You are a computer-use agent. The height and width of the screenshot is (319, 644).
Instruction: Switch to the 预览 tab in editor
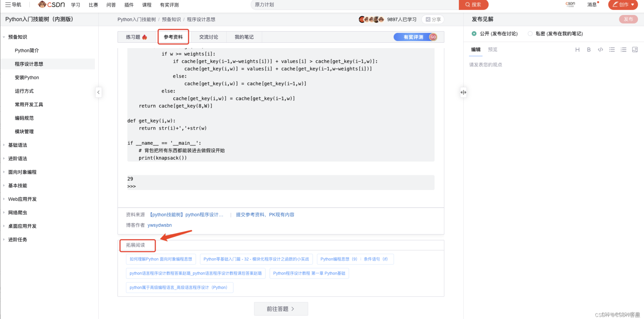pos(493,49)
